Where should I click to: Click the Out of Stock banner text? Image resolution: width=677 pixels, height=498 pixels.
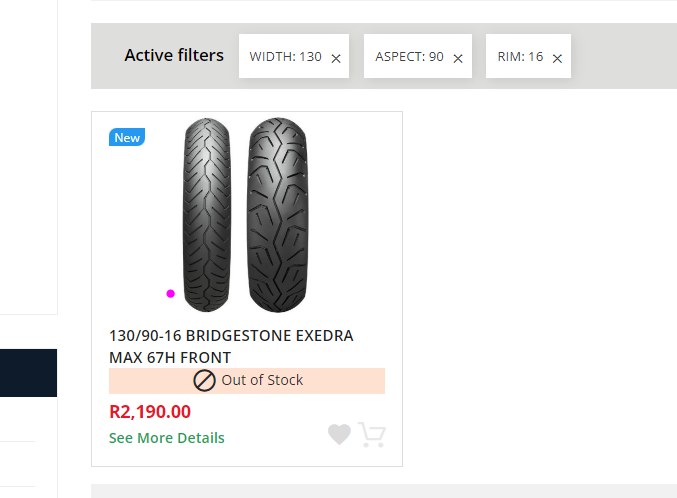[262, 380]
